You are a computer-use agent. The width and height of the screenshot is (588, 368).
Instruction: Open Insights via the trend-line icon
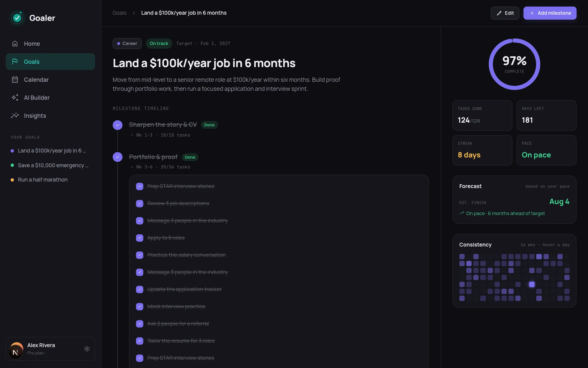15,116
